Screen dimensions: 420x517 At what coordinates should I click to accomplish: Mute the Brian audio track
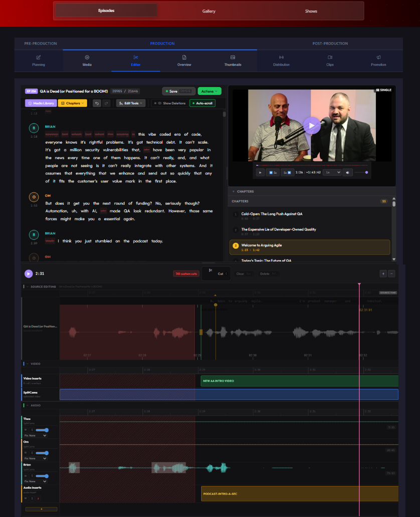point(26,476)
